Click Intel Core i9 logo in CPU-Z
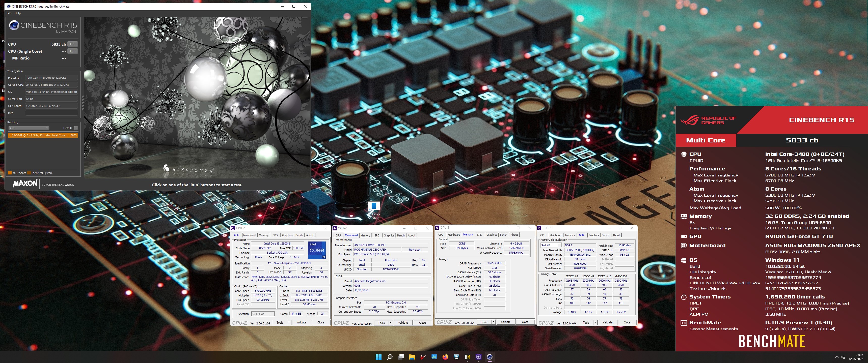 (317, 250)
